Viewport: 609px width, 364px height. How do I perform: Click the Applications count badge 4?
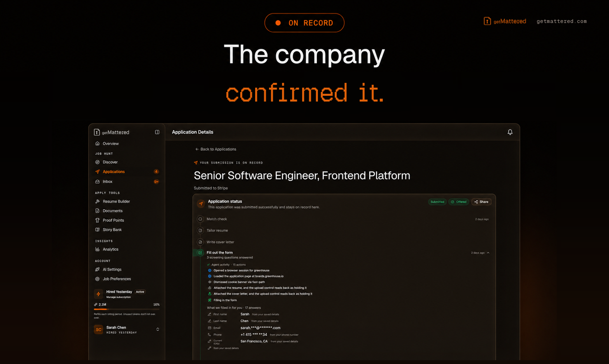click(x=156, y=171)
